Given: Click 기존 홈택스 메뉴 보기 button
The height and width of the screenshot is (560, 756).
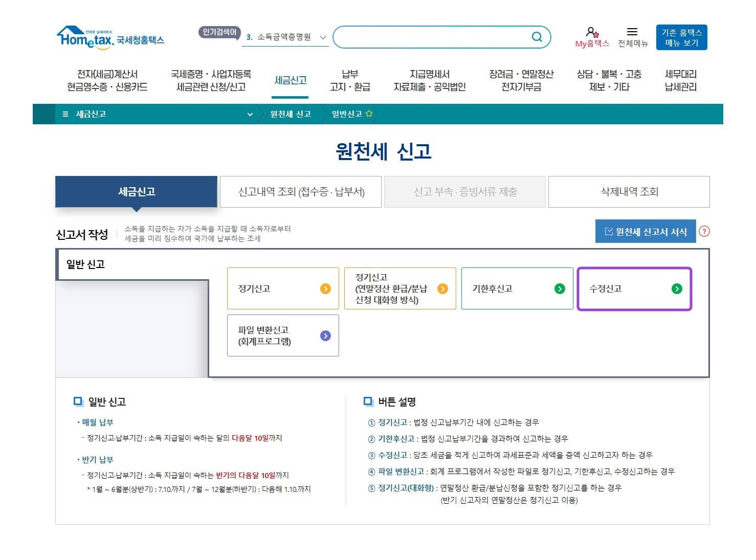Looking at the screenshot, I should [681, 37].
